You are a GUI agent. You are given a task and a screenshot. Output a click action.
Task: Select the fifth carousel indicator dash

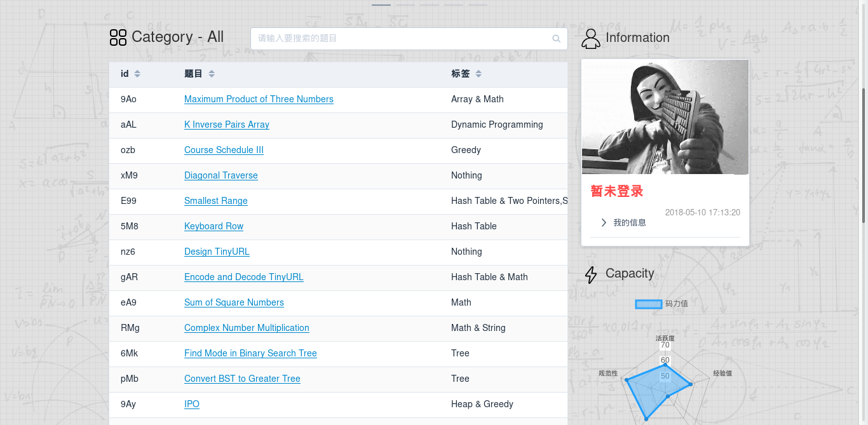tap(478, 5)
